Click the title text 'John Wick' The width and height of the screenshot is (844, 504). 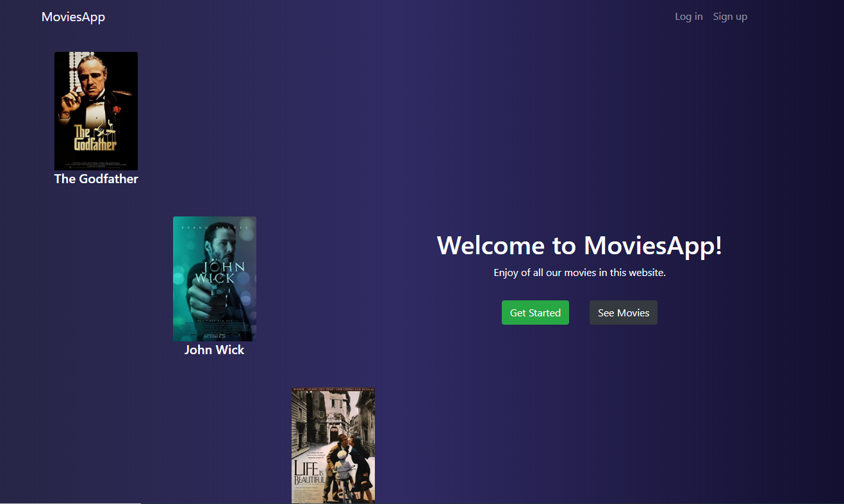click(215, 350)
